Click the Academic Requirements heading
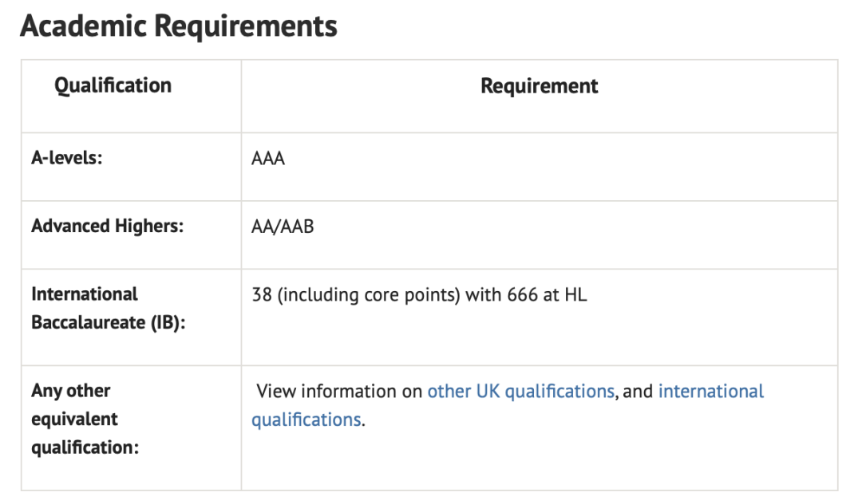 179,26
